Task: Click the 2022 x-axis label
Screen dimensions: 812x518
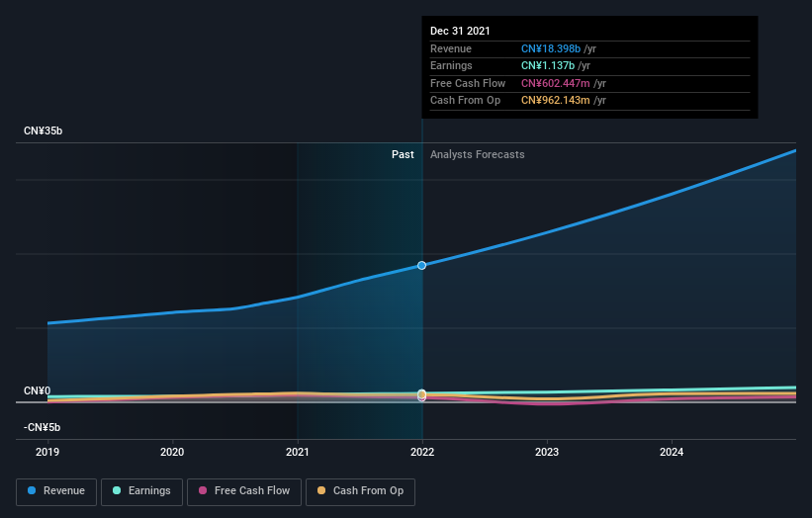Action: tap(422, 452)
